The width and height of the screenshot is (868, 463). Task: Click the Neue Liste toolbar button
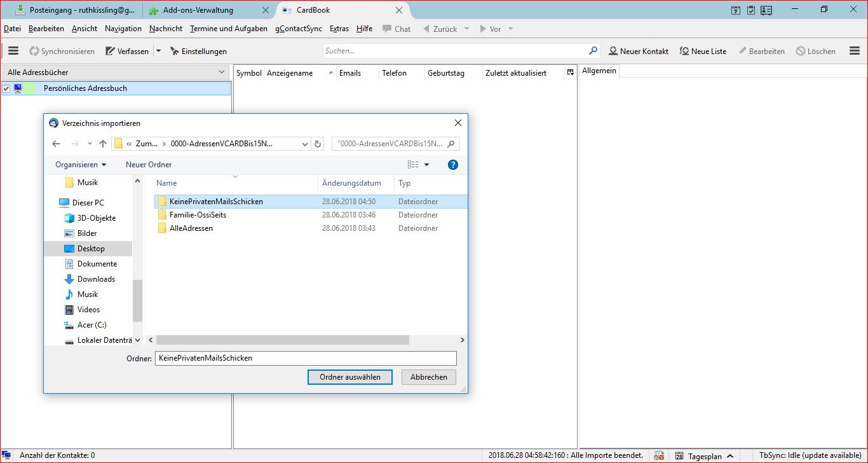click(x=703, y=51)
